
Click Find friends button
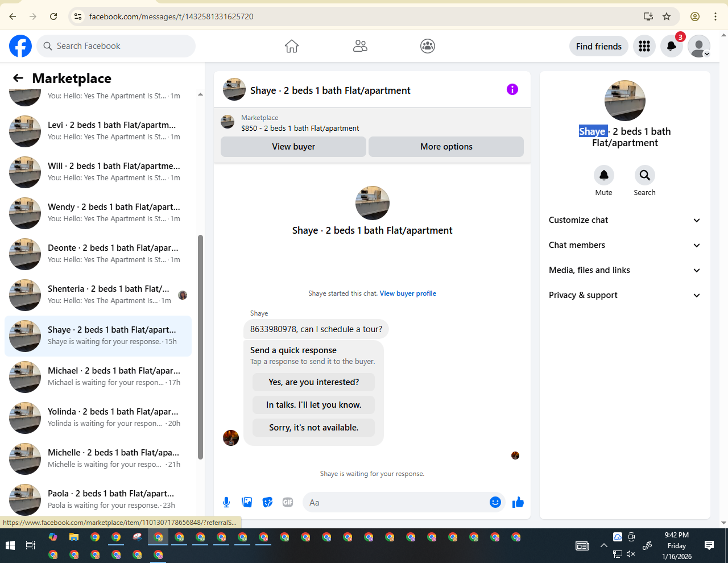(599, 46)
